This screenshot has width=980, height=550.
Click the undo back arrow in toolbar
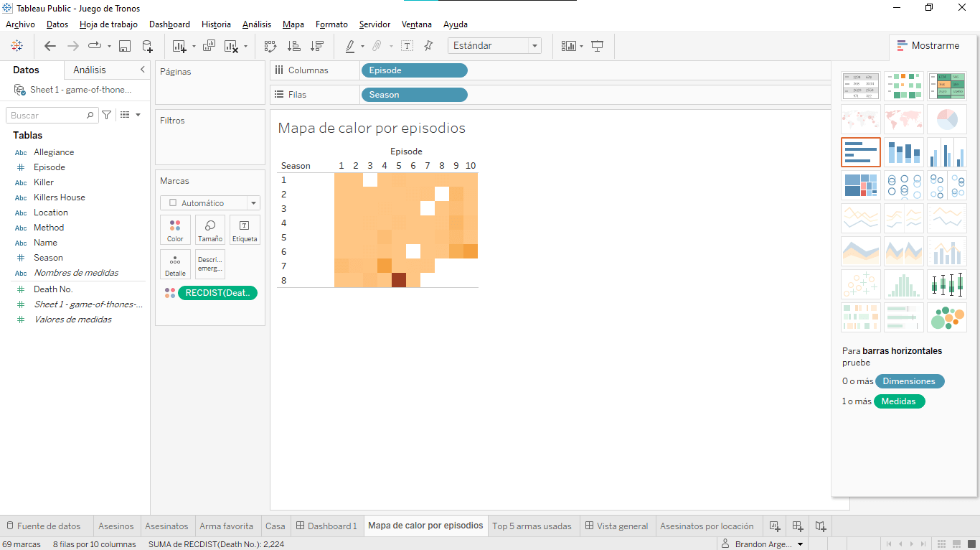[50, 46]
